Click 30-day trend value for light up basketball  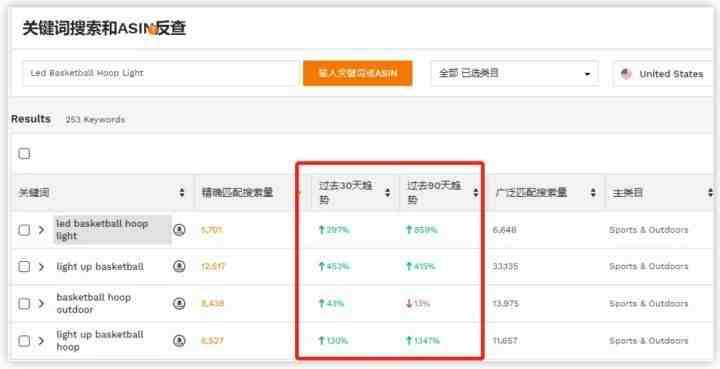[x=334, y=267]
